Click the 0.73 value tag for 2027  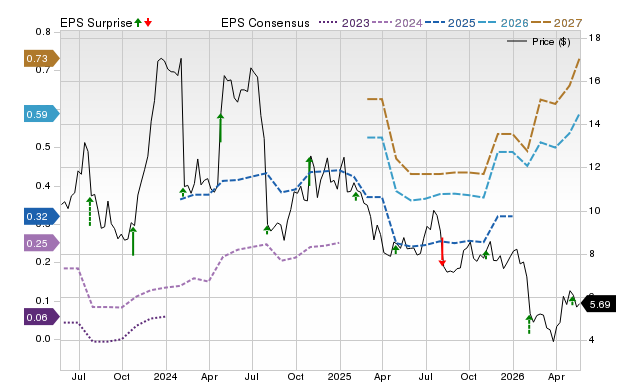(x=41, y=58)
